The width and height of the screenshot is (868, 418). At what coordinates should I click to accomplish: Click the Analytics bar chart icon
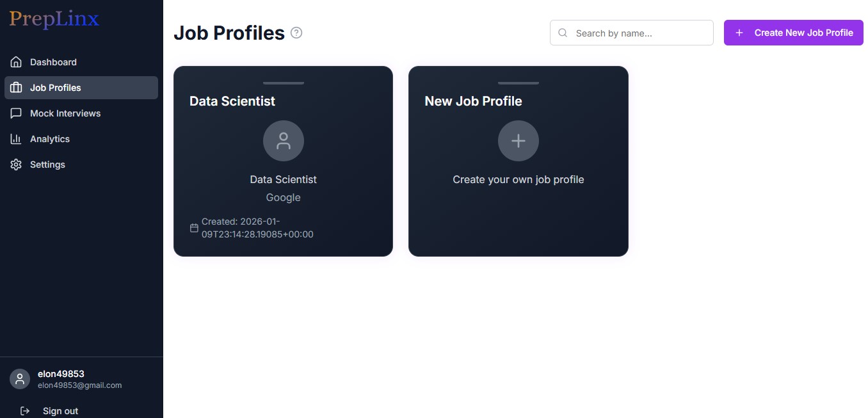click(x=16, y=139)
